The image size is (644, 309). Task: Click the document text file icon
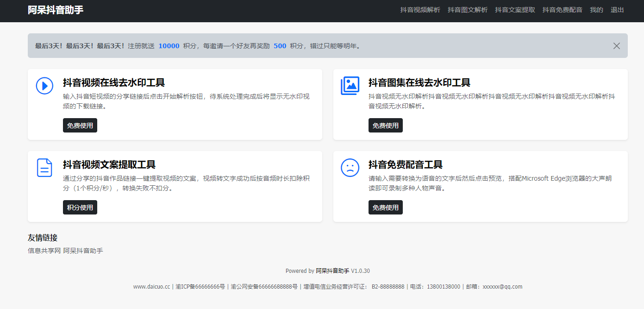click(x=44, y=167)
